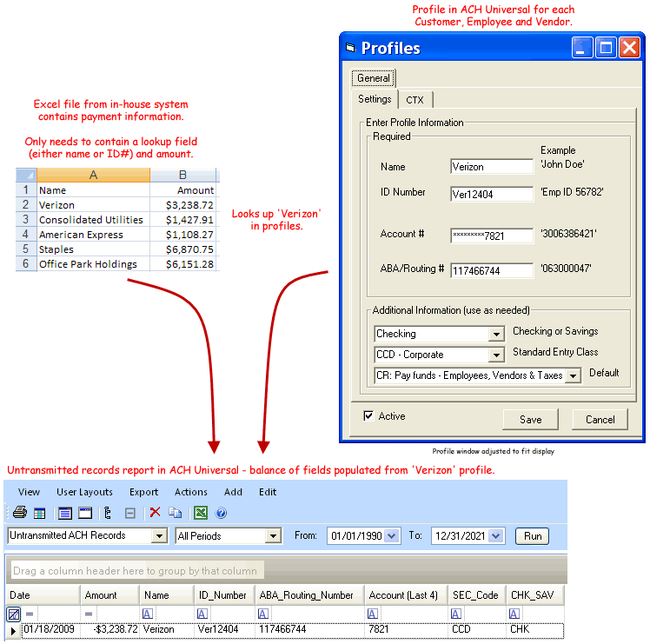Click the grid table view icon
Viewport: 650px width, 644px height.
40,514
